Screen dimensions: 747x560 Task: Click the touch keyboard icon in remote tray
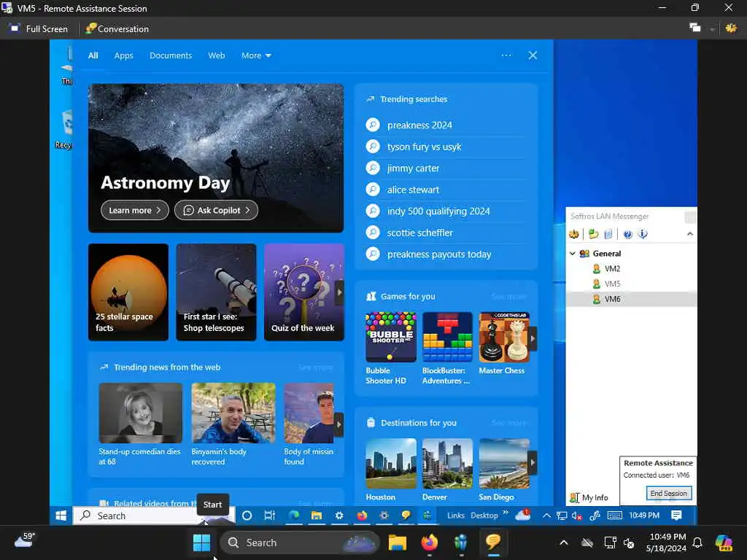(614, 516)
